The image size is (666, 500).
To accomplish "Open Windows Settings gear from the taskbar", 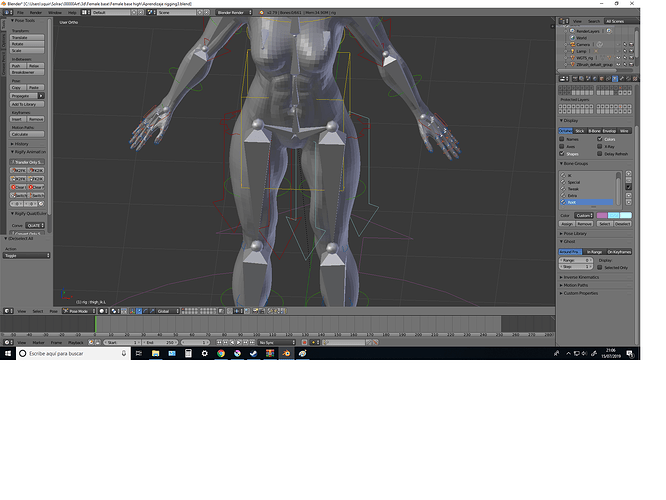I will coord(204,353).
